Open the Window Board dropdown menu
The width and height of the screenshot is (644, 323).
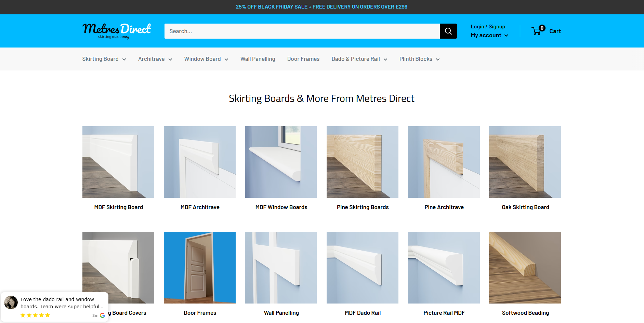point(206,59)
